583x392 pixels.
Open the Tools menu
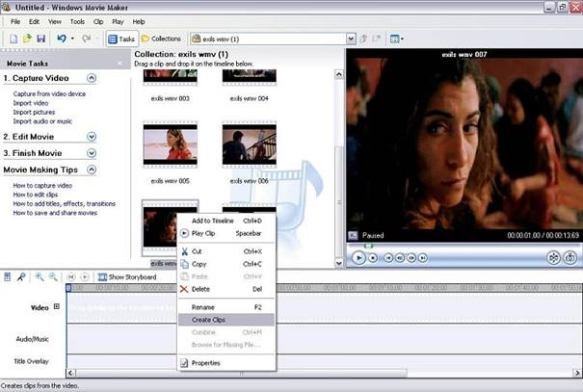(77, 21)
